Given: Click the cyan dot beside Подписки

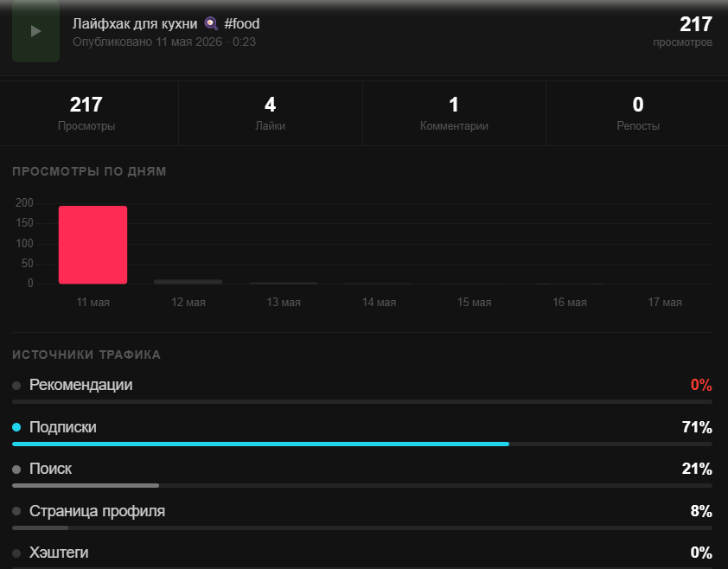Looking at the screenshot, I should click(x=16, y=427).
